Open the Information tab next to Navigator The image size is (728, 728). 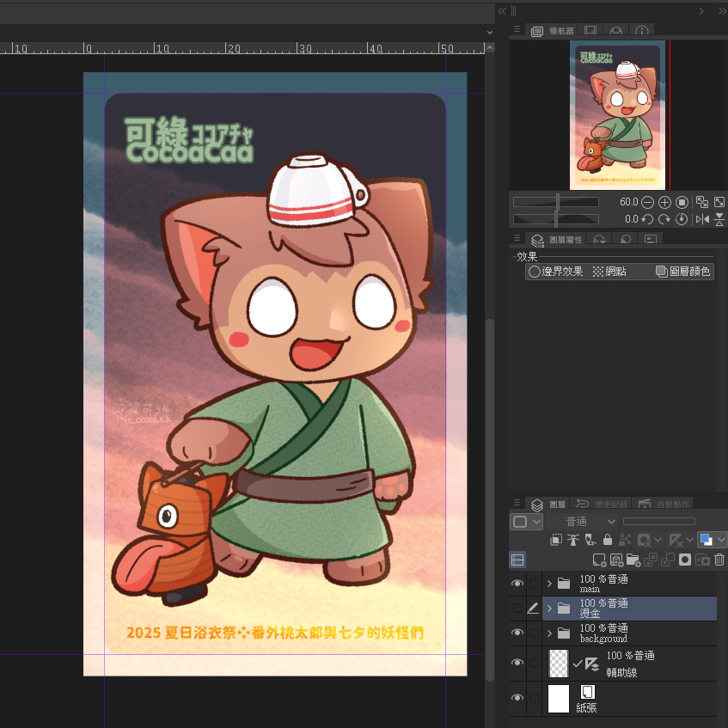(642, 31)
